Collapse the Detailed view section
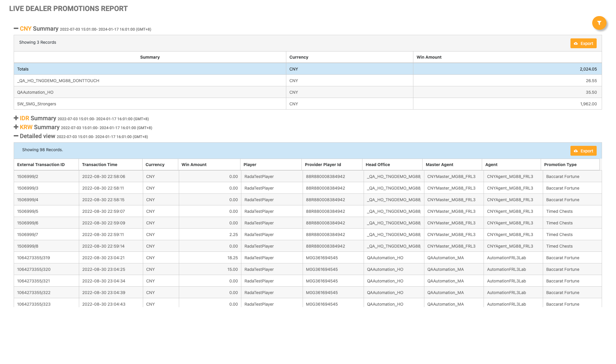Viewport: 616px width, 364px height. click(x=16, y=136)
